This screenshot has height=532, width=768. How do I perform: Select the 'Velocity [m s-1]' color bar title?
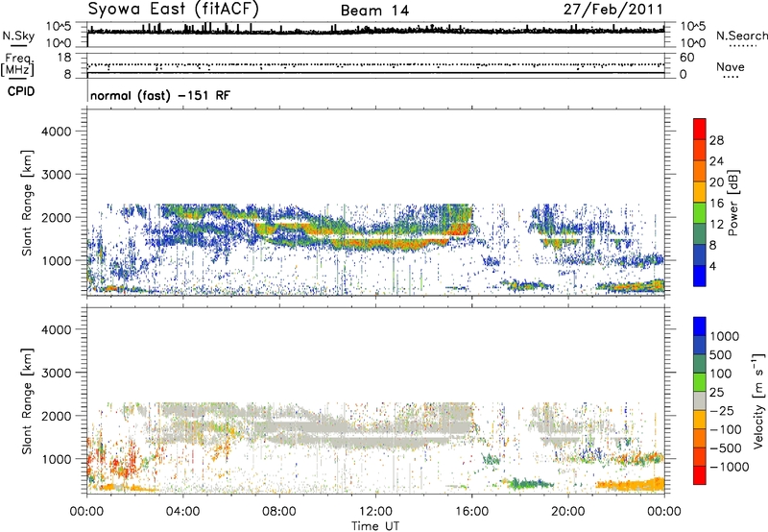point(758,401)
